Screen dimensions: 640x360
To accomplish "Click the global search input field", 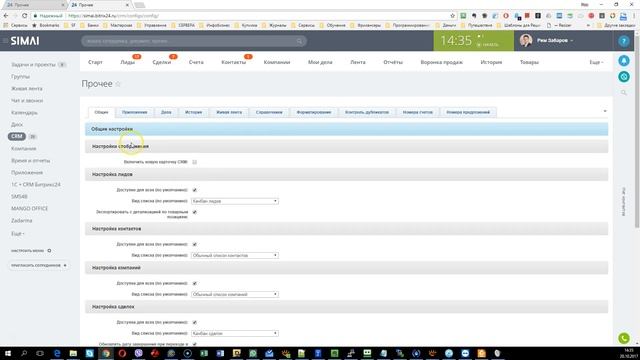I will [x=194, y=41].
